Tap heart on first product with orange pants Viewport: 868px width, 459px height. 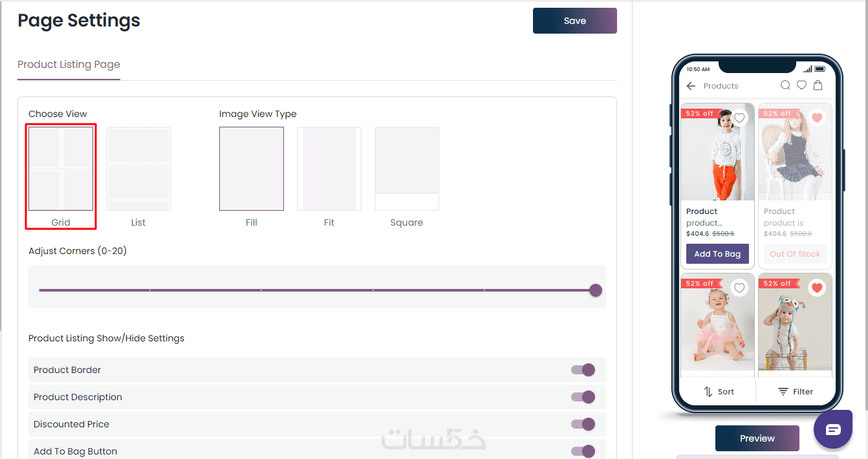(740, 118)
